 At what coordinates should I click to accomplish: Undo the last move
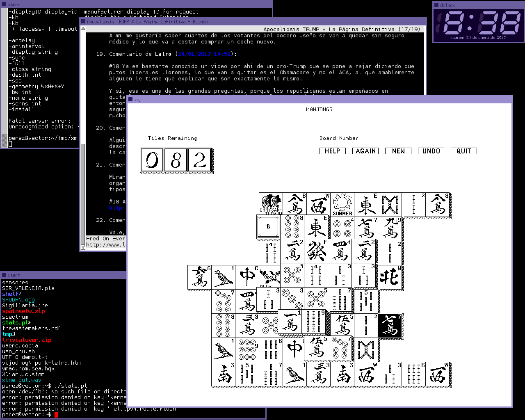tap(431, 151)
